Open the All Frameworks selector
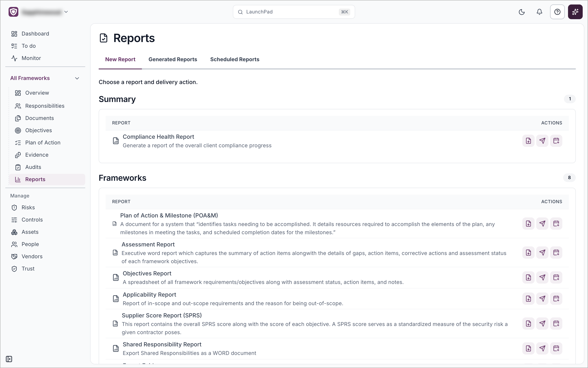 point(45,78)
